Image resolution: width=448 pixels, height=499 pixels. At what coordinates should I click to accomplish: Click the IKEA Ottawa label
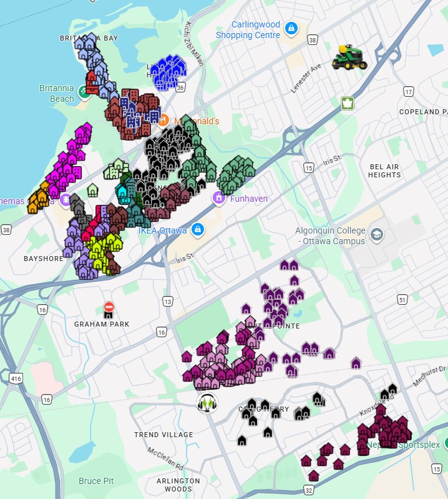coord(162,230)
